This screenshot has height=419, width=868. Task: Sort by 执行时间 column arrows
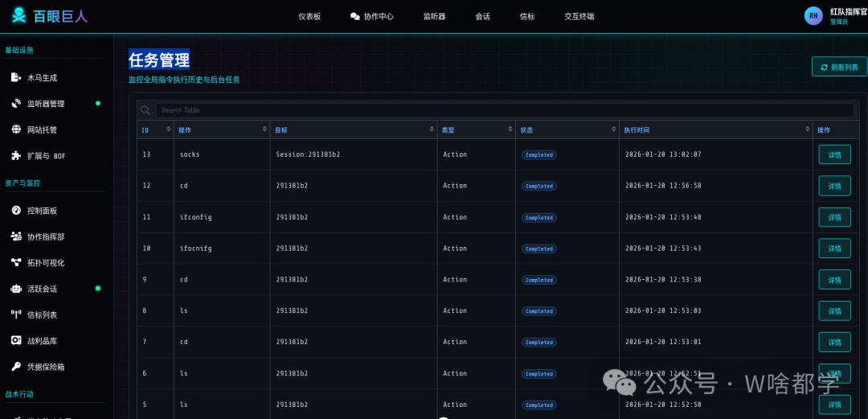pyautogui.click(x=808, y=129)
